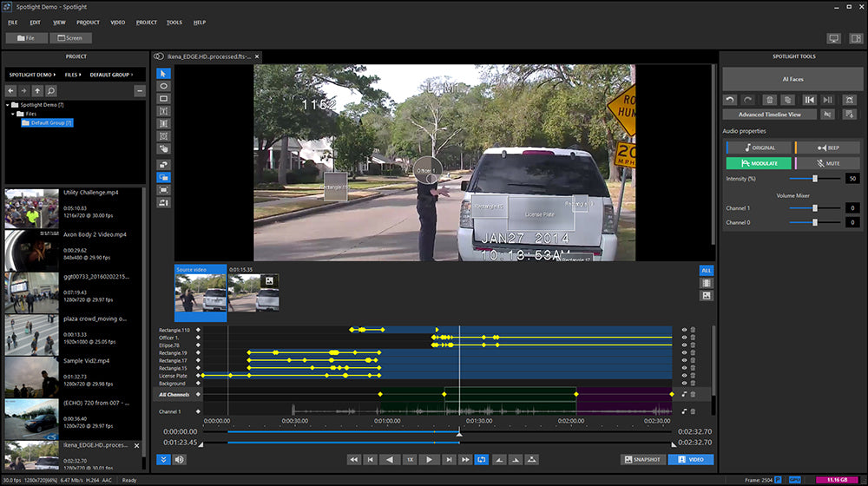Open the 1X playback speed selector

coord(409,459)
